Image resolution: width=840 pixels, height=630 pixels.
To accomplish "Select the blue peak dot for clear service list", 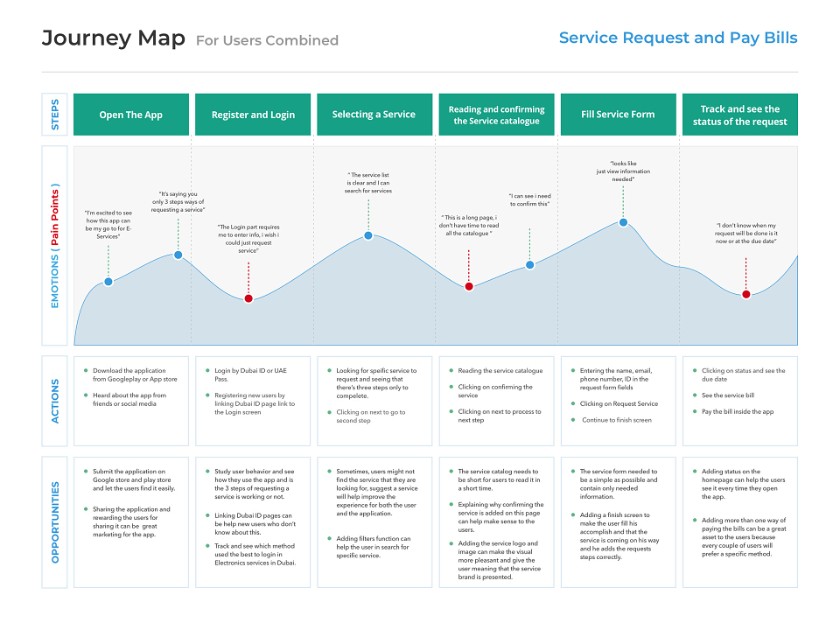I will (x=368, y=235).
